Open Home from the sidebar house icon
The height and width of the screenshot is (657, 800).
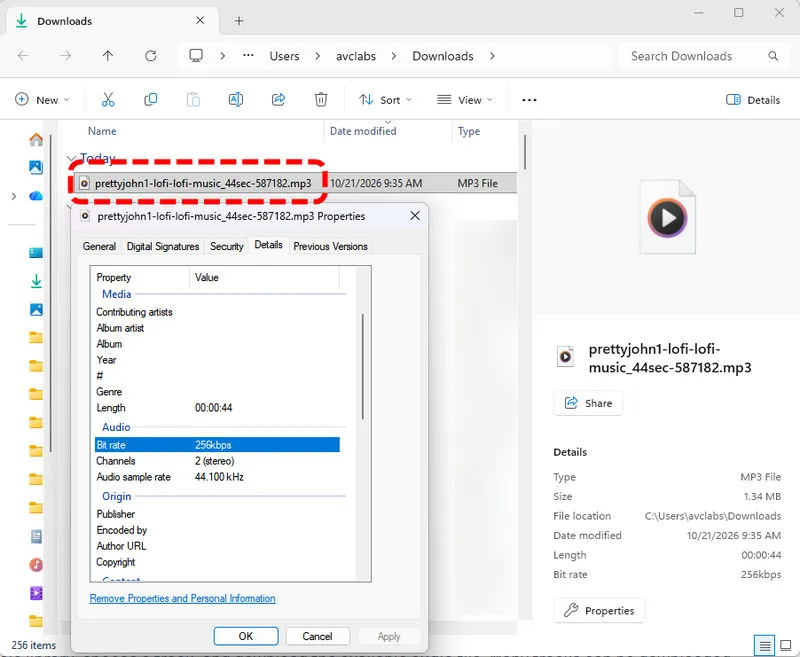click(36, 139)
